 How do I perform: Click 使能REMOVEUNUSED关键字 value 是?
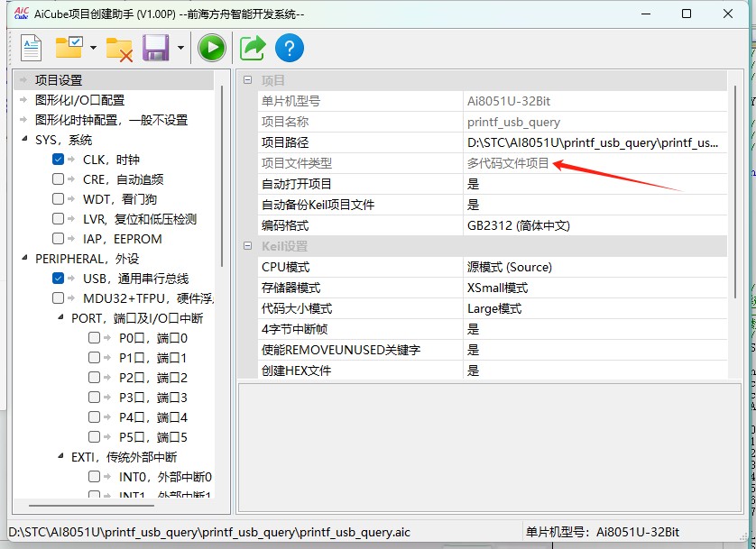595,350
